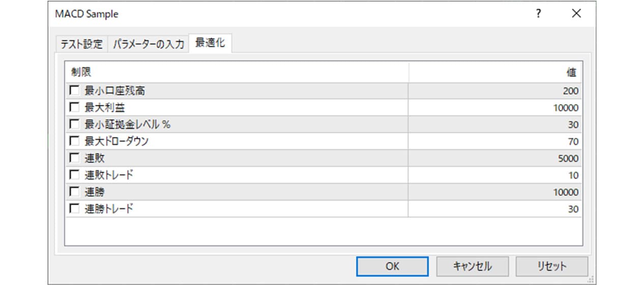Viewport: 644px width, 285px height.
Task: Tick the 連勝 checkbox
Action: pyautogui.click(x=74, y=192)
